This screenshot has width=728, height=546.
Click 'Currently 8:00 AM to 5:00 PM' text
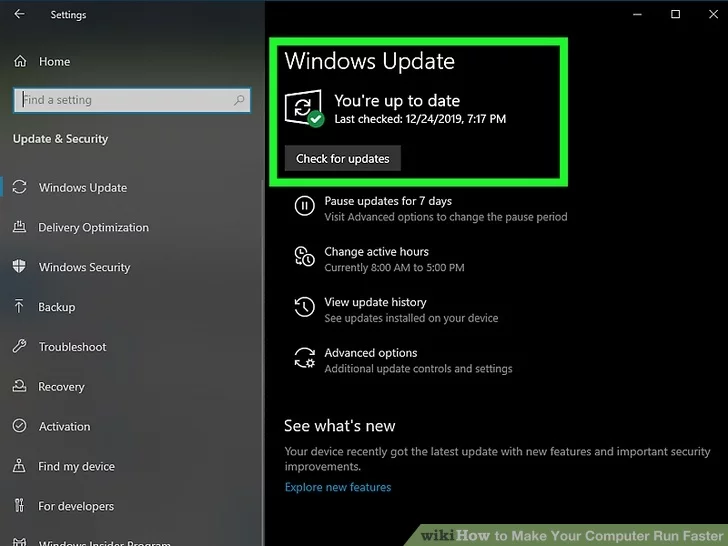(394, 268)
